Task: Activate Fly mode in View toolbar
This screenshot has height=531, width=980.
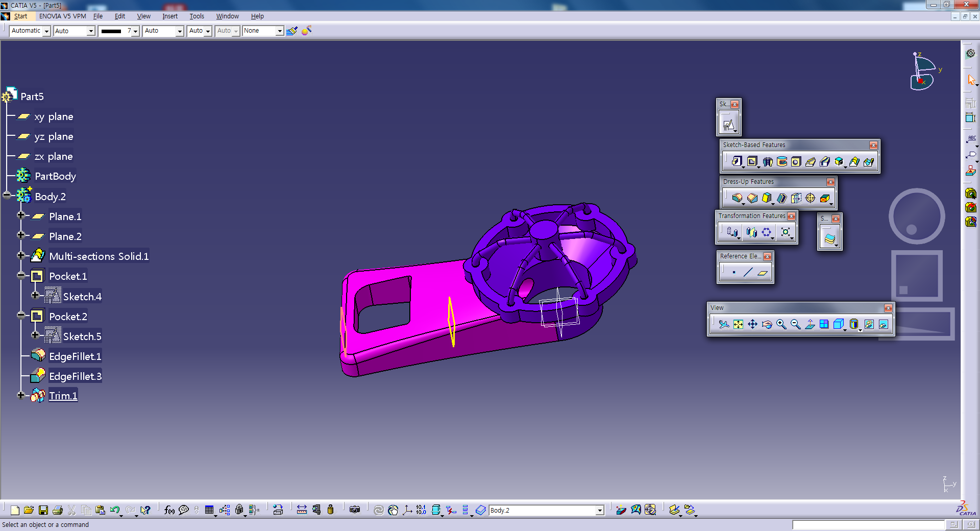Action: pyautogui.click(x=724, y=324)
